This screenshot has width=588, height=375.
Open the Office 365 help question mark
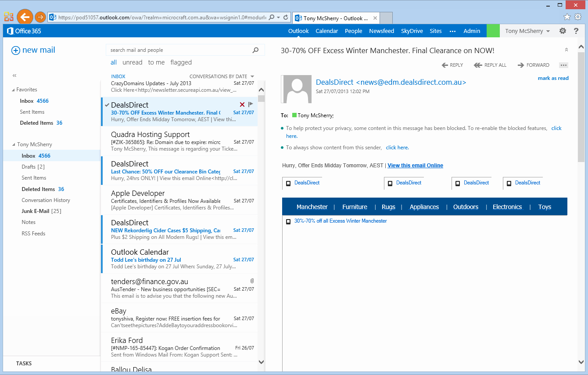(x=576, y=31)
